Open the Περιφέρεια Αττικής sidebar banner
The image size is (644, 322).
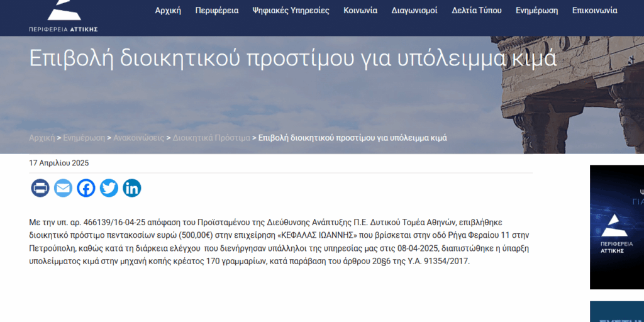point(617,227)
